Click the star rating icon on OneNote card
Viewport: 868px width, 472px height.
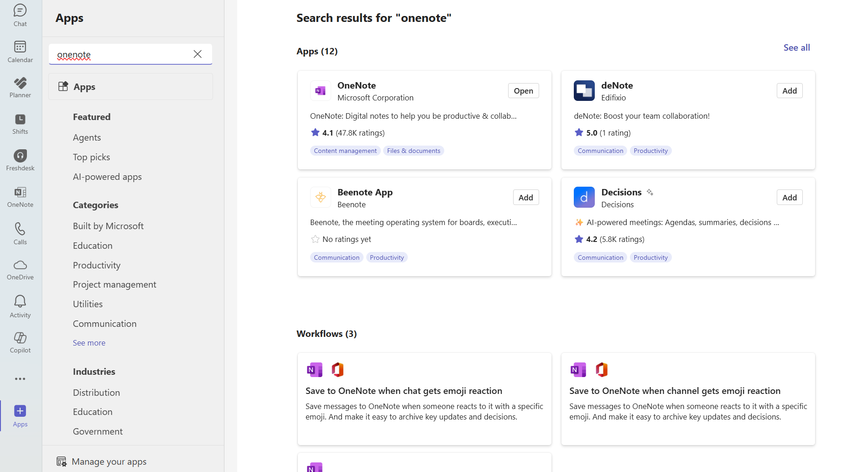click(x=315, y=132)
